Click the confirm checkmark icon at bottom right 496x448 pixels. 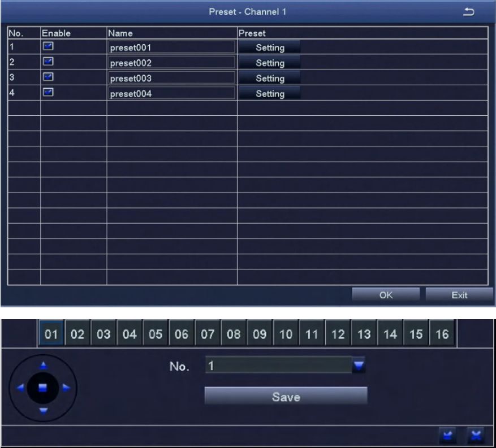[x=446, y=435]
